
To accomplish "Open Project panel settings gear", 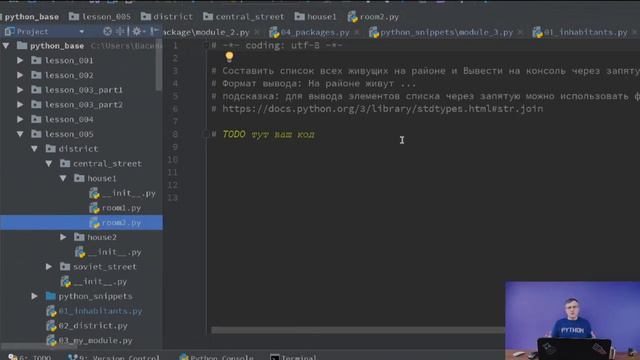I will click(137, 31).
